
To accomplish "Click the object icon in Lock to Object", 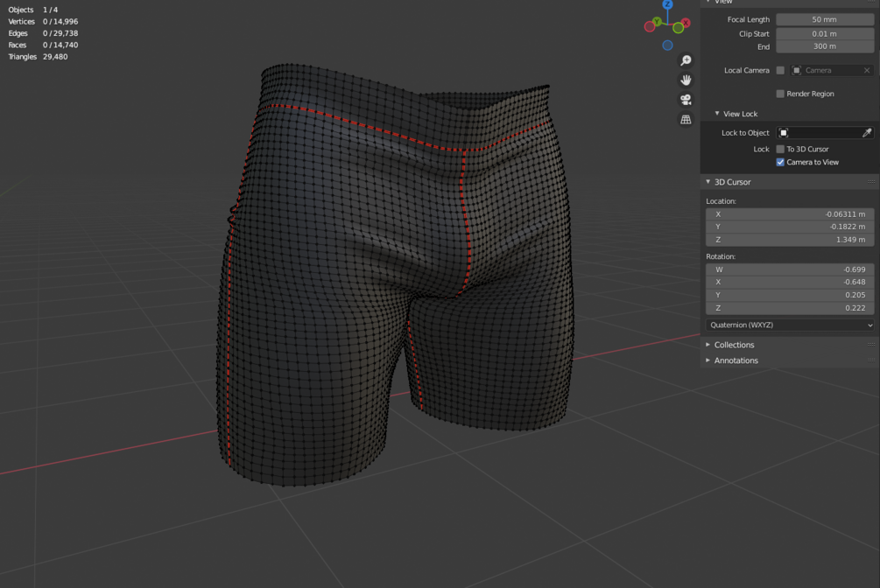I will [784, 133].
